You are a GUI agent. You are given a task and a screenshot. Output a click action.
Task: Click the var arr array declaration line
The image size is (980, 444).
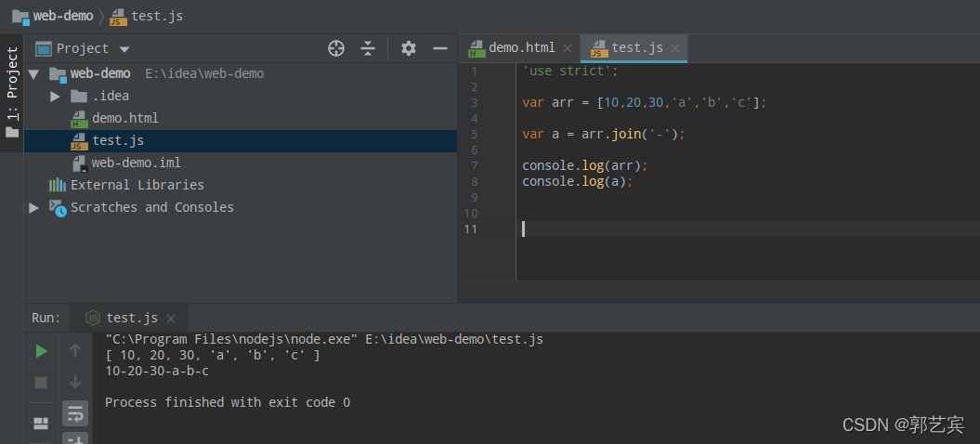coord(645,102)
